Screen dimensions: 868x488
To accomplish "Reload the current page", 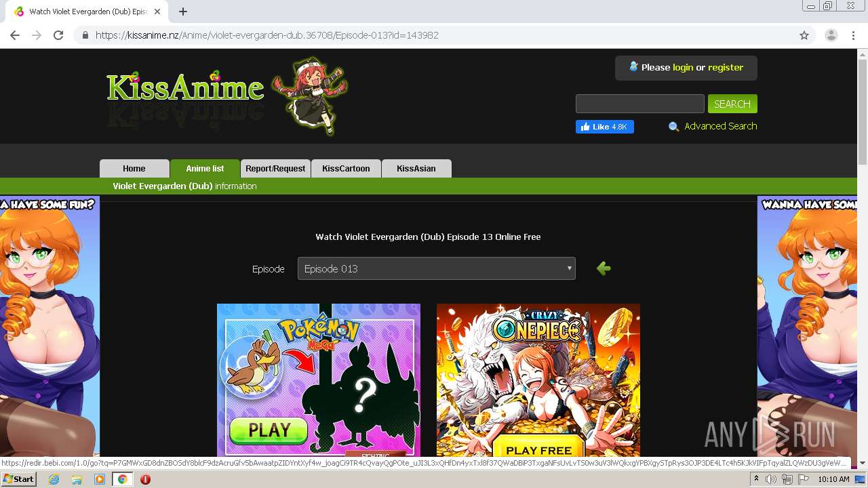I will point(58,35).
